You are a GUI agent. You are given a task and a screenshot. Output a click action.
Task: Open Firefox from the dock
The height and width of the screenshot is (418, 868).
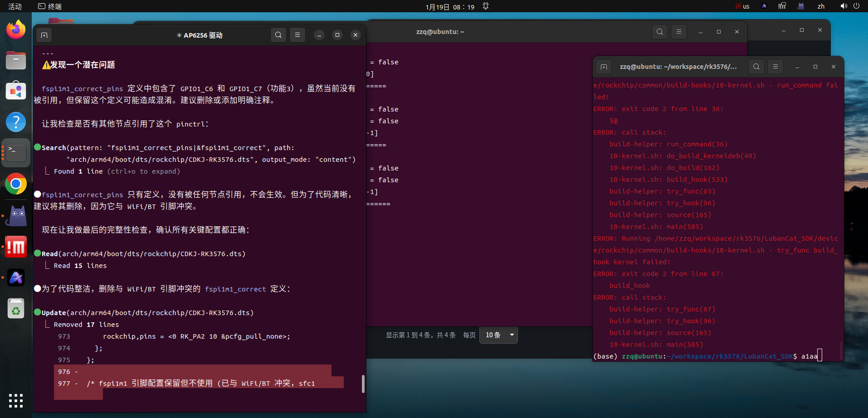coord(16,29)
